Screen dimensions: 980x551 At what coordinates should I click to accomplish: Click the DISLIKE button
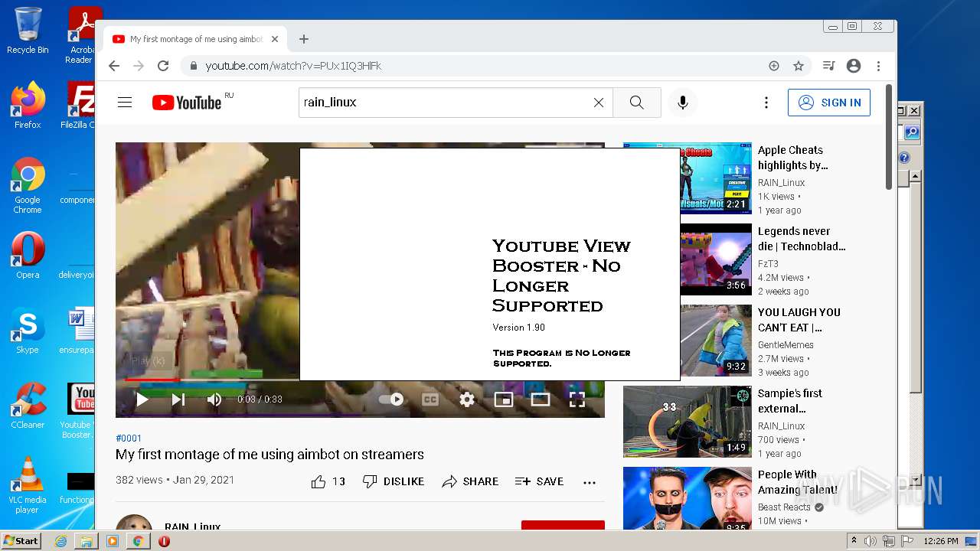click(x=394, y=481)
